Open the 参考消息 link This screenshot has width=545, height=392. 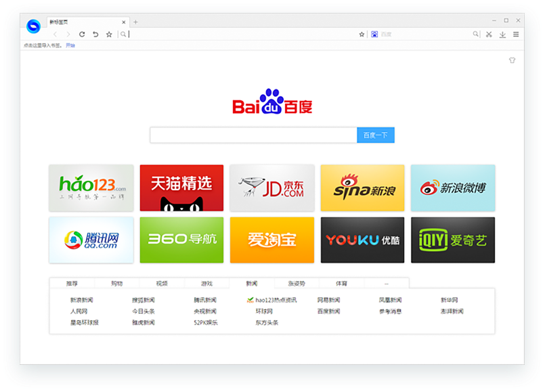391,311
